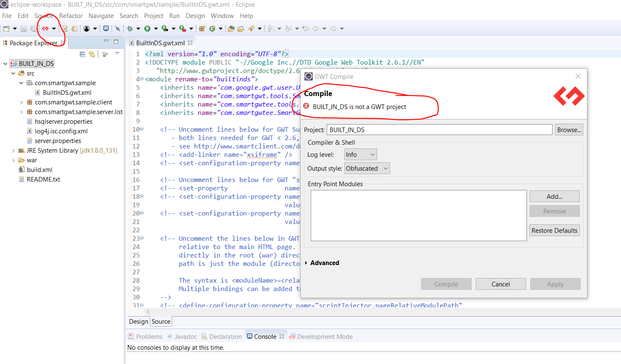621x364 pixels.
Task: Click the Previous Annotation icon
Action: click(x=288, y=29)
